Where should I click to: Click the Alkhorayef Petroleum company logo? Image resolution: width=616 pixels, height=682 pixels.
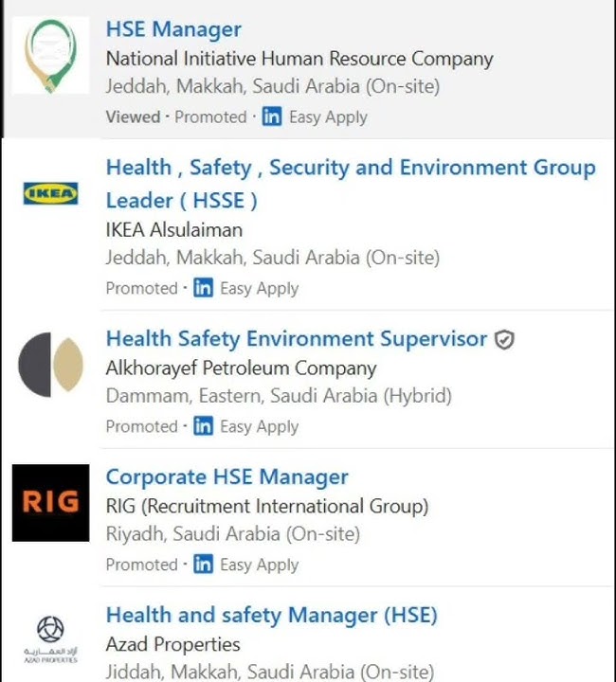pos(50,365)
